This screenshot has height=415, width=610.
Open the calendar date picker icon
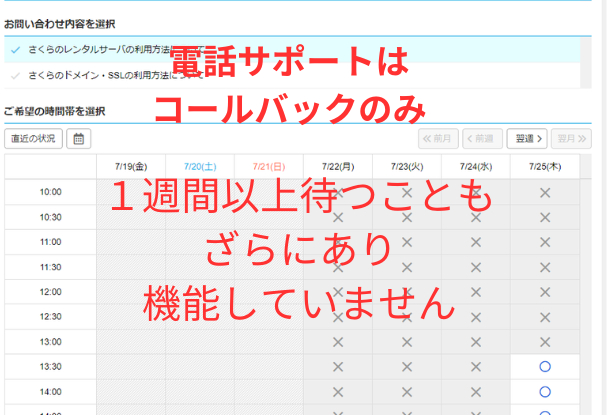pyautogui.click(x=79, y=138)
